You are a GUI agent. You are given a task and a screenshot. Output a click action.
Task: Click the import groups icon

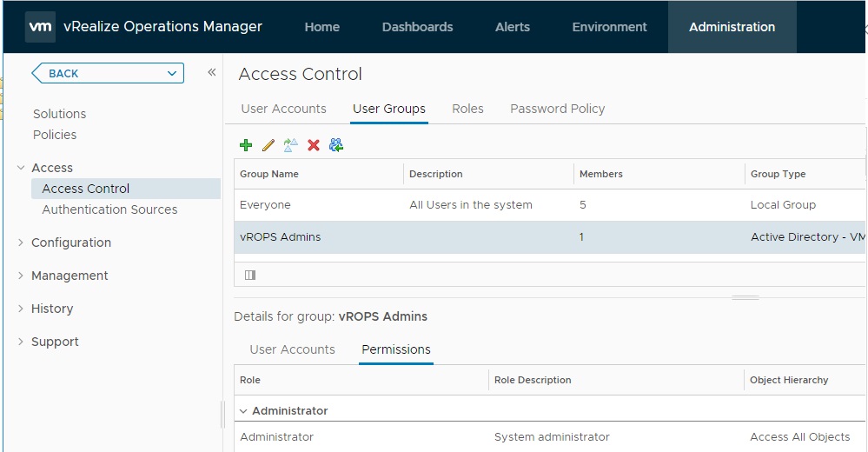point(336,145)
